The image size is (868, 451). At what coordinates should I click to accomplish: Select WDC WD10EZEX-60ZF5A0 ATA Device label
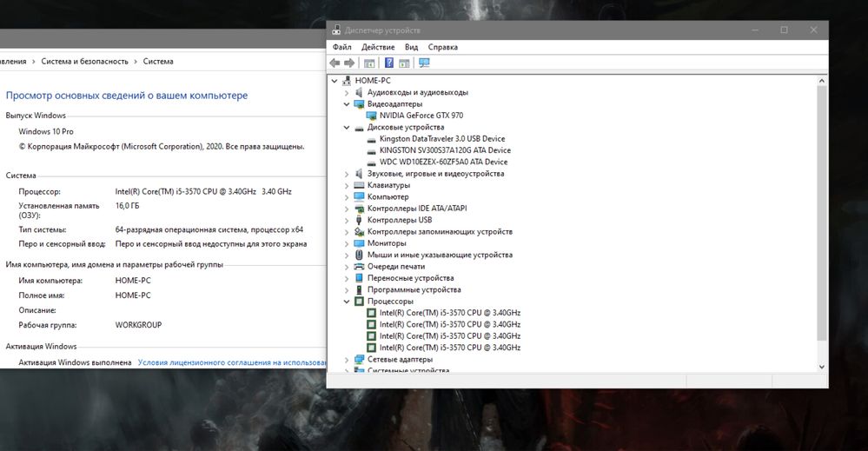pos(443,162)
